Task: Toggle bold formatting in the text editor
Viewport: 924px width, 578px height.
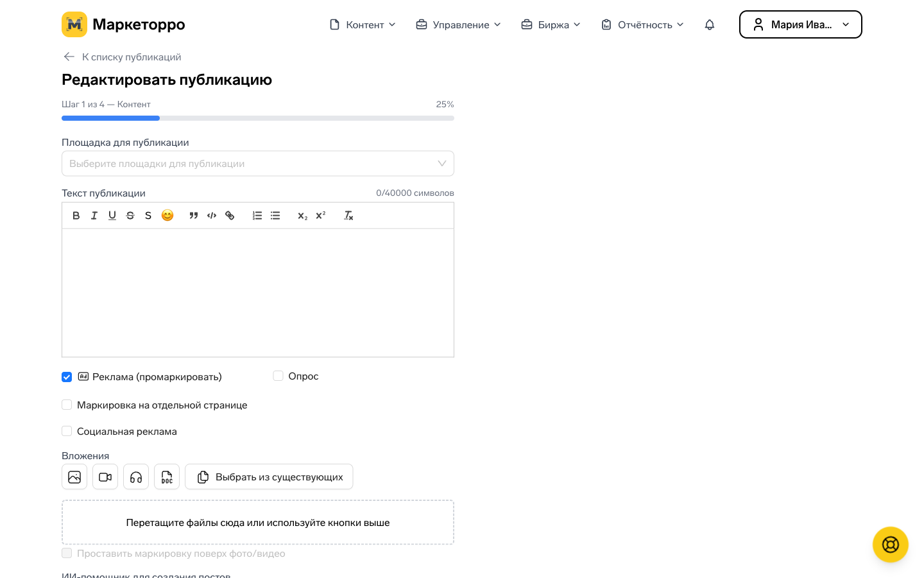Action: [76, 216]
